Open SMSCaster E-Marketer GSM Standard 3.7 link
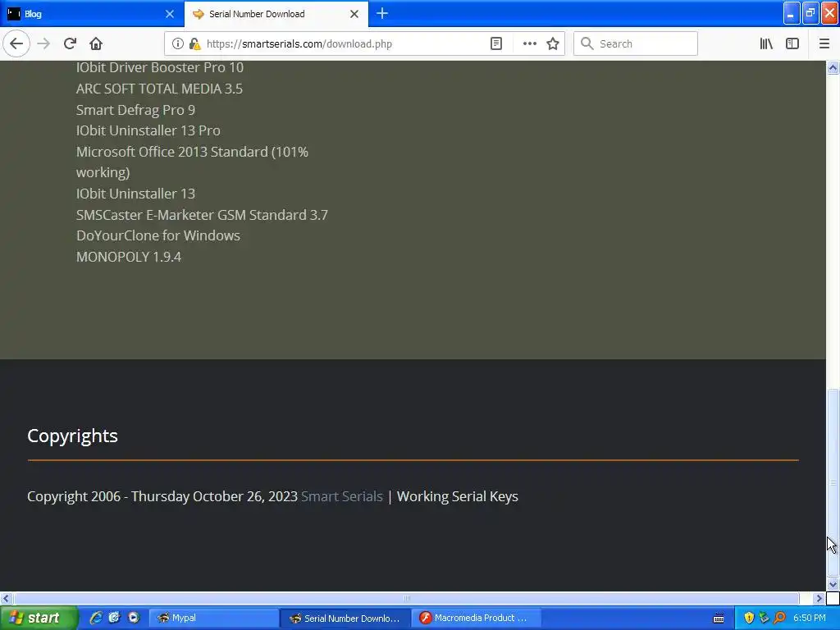The height and width of the screenshot is (630, 840). [202, 215]
